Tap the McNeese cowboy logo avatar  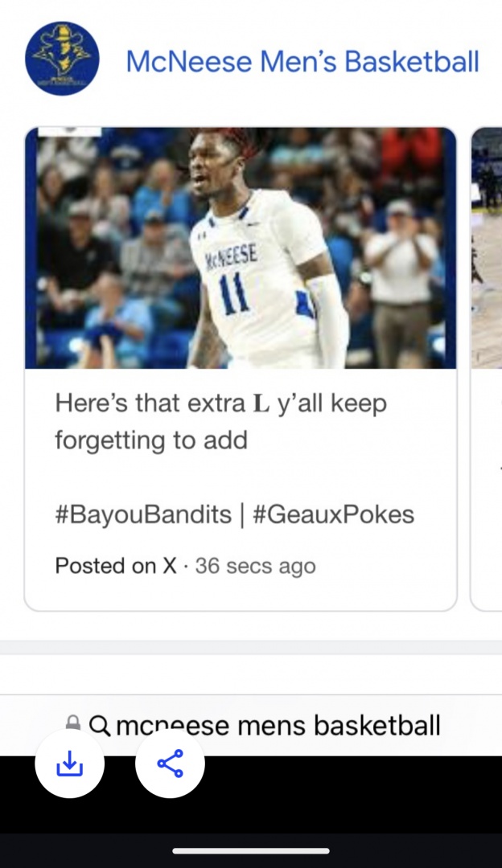tap(62, 58)
